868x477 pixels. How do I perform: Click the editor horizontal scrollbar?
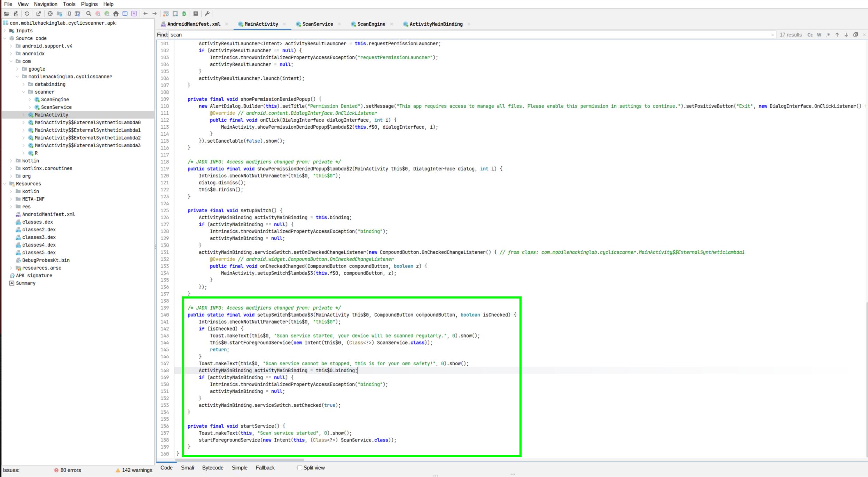(x=240, y=460)
